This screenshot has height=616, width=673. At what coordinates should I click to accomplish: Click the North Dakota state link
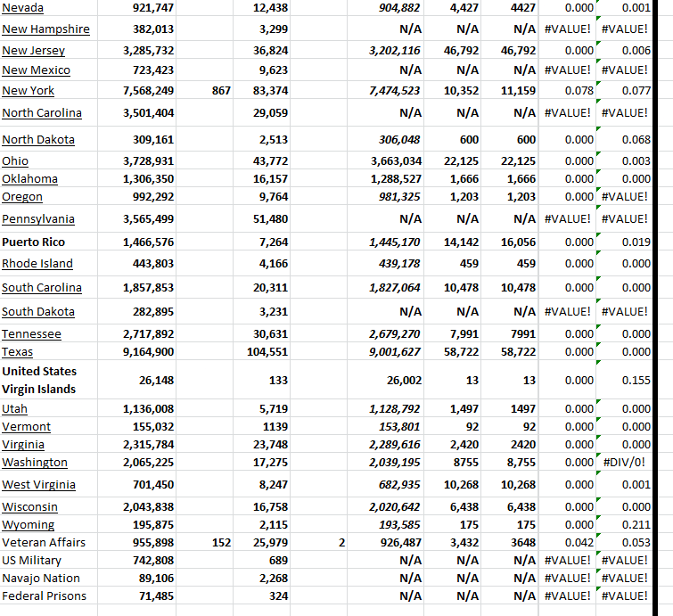pos(38,140)
